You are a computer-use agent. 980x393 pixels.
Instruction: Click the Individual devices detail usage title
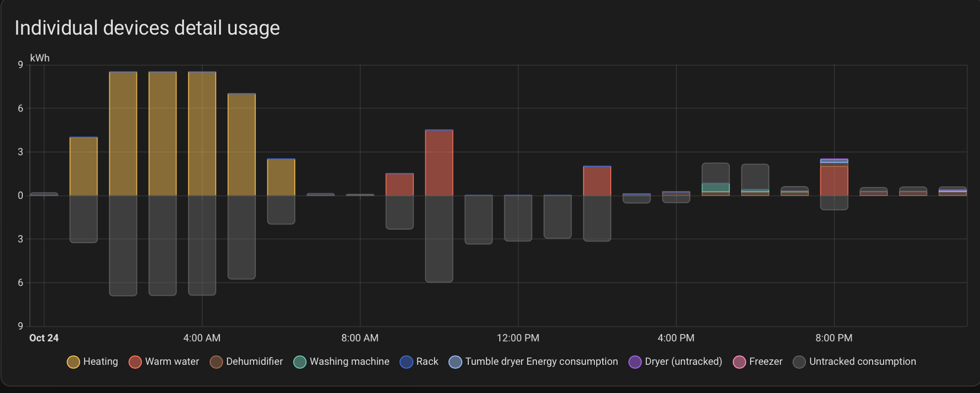pyautogui.click(x=147, y=28)
